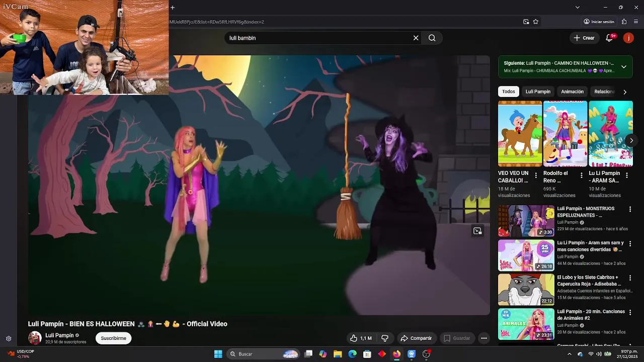Click the USD/COP taskbar widget
644x362 pixels.
click(20, 354)
